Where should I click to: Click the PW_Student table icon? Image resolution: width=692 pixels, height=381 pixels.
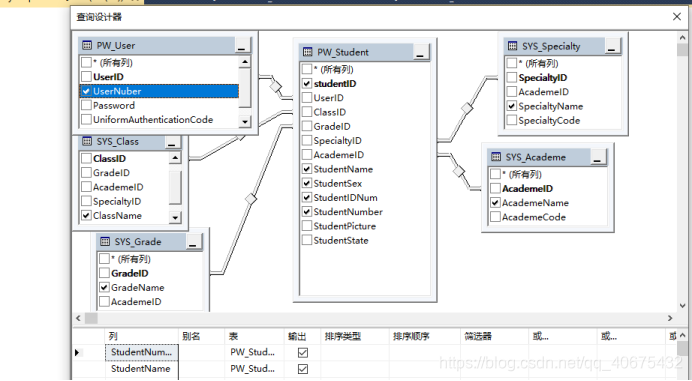308,52
